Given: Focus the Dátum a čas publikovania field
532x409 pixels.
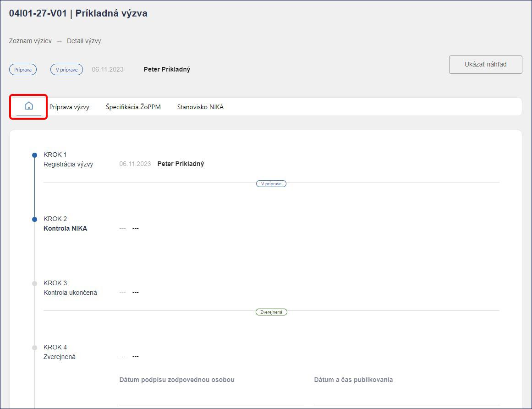Looking at the screenshot, I should [x=406, y=398].
